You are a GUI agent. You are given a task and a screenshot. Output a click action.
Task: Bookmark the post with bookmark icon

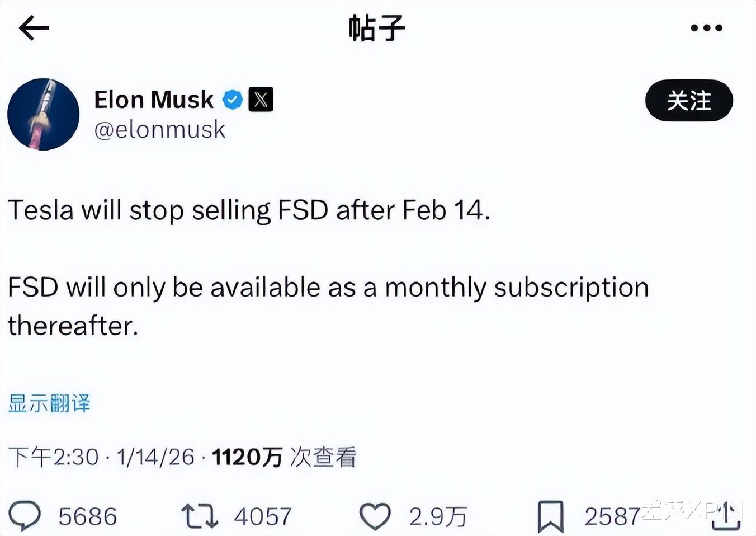[550, 516]
